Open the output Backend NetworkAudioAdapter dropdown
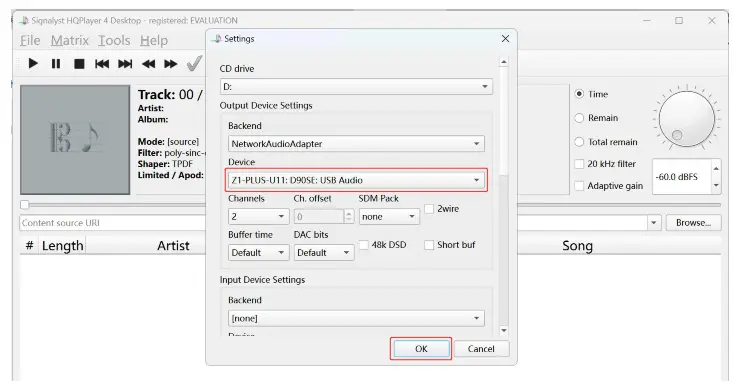Image resolution: width=734 pixels, height=388 pixels. click(356, 144)
